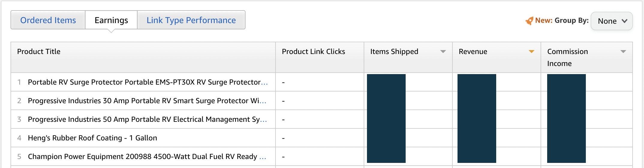Sort by Items Shipped arrow
644x168 pixels.
(443, 52)
